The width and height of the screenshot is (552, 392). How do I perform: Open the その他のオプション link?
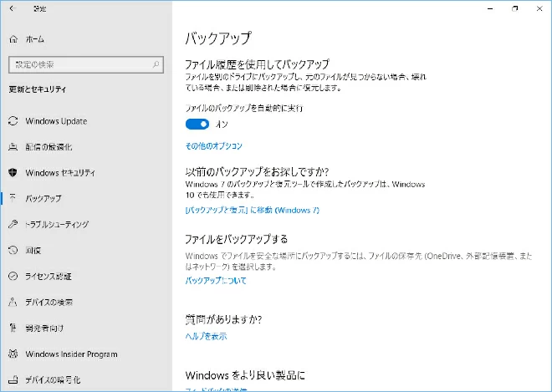(213, 146)
